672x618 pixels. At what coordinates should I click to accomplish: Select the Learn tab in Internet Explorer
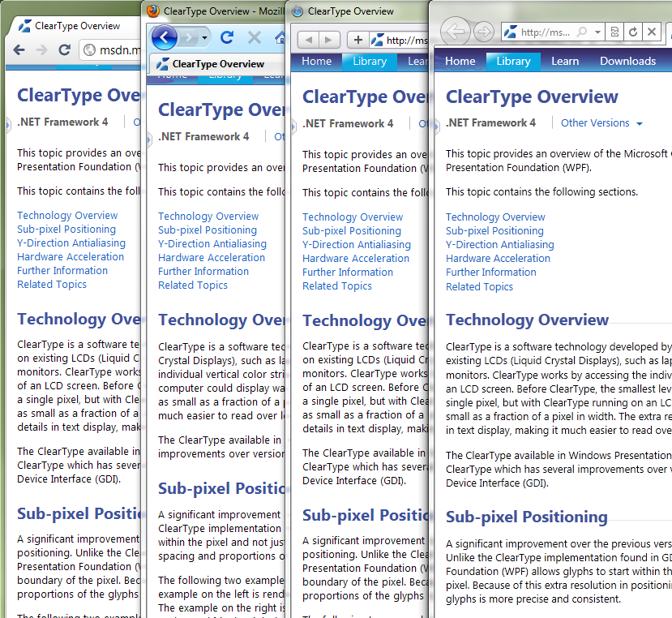pyautogui.click(x=565, y=62)
